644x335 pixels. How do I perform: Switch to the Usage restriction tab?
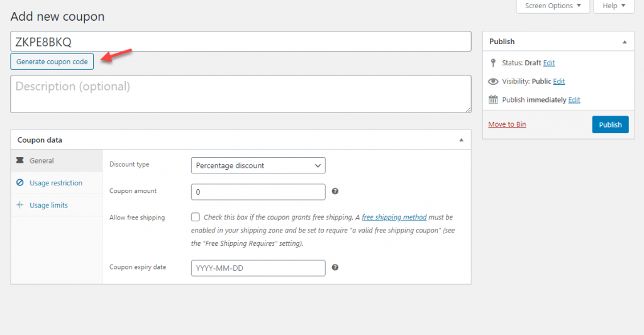point(56,183)
